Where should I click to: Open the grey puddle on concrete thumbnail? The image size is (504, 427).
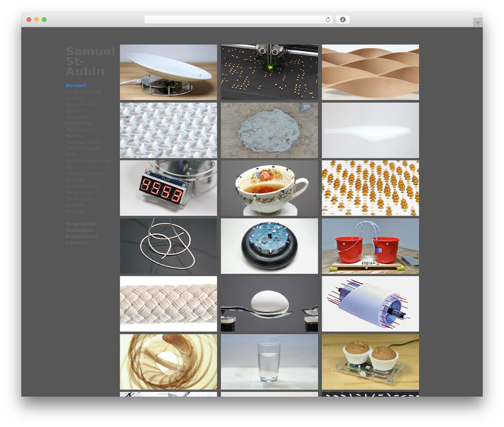269,130
